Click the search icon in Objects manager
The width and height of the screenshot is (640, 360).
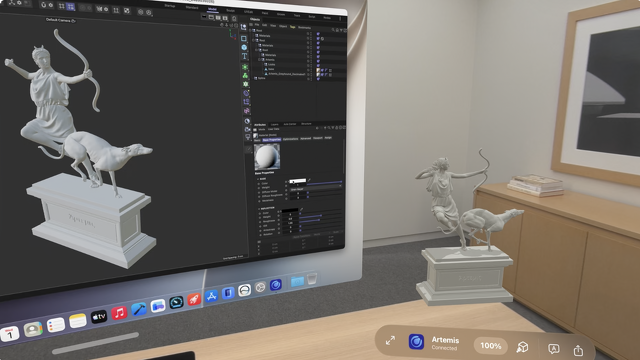click(333, 30)
